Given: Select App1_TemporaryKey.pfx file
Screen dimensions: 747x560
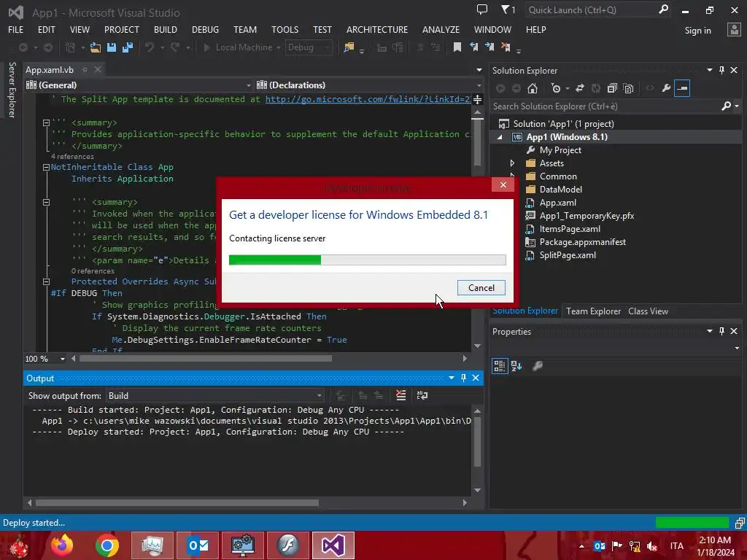Looking at the screenshot, I should coord(587,216).
